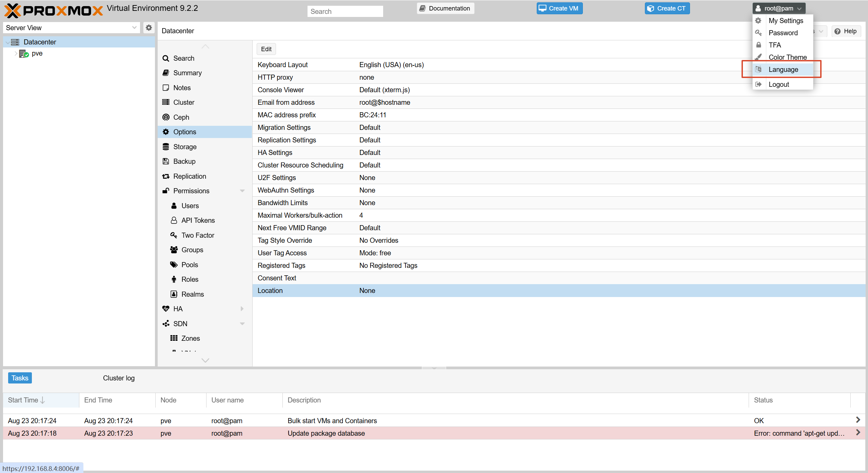Screen dimensions: 868x473
Task: Click the Zones grid icon
Action: [x=174, y=338]
